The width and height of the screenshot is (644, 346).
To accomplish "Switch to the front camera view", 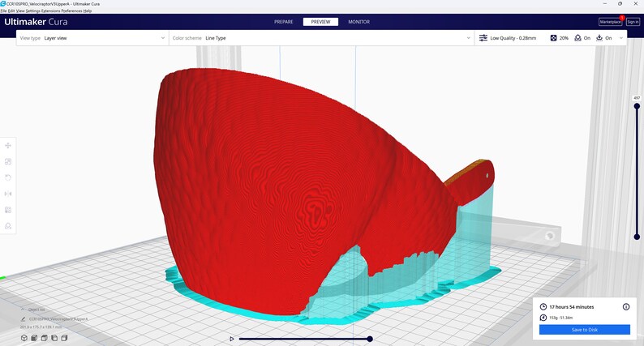I will 34,338.
